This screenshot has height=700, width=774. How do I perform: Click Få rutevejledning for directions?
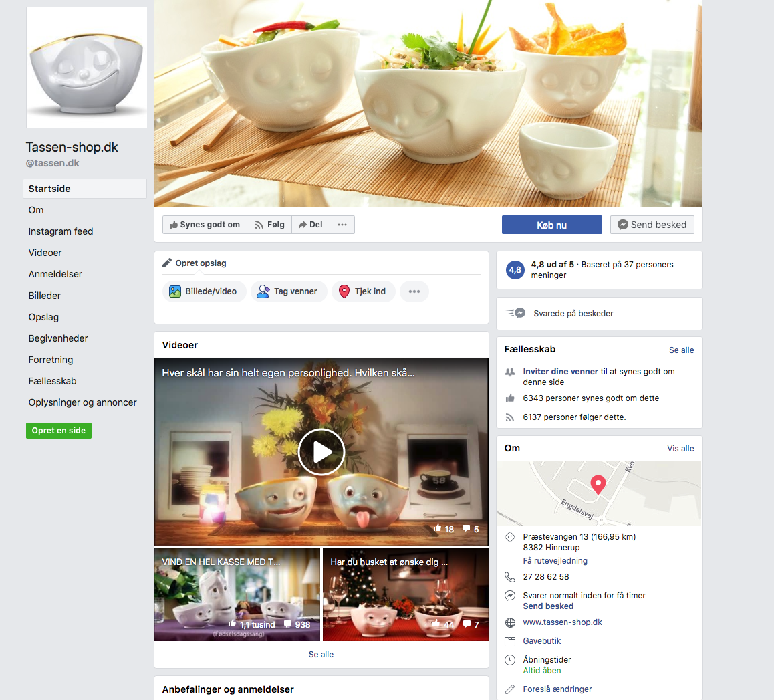[x=555, y=561]
